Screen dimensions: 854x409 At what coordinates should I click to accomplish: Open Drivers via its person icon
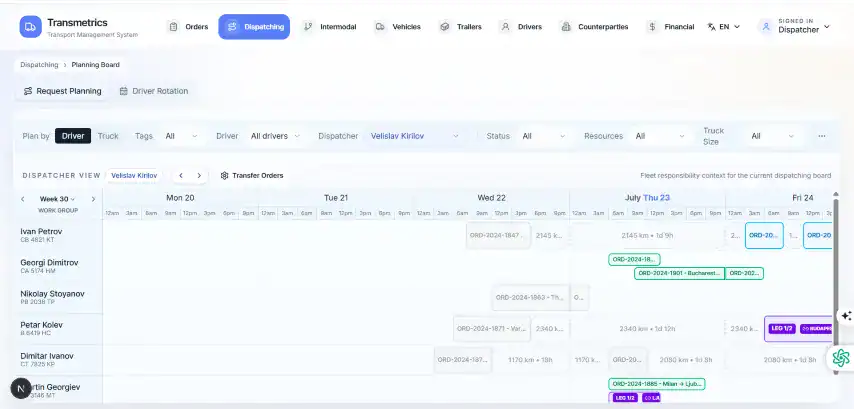click(505, 27)
